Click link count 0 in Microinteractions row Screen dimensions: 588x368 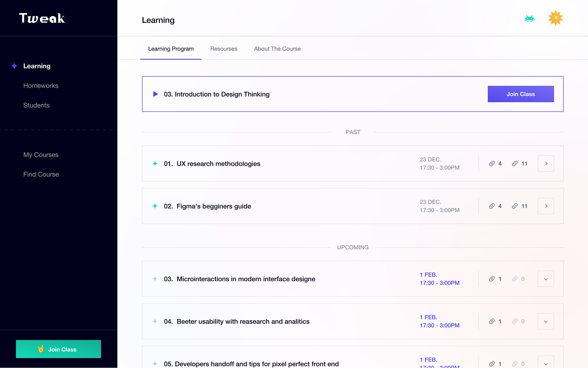point(523,279)
